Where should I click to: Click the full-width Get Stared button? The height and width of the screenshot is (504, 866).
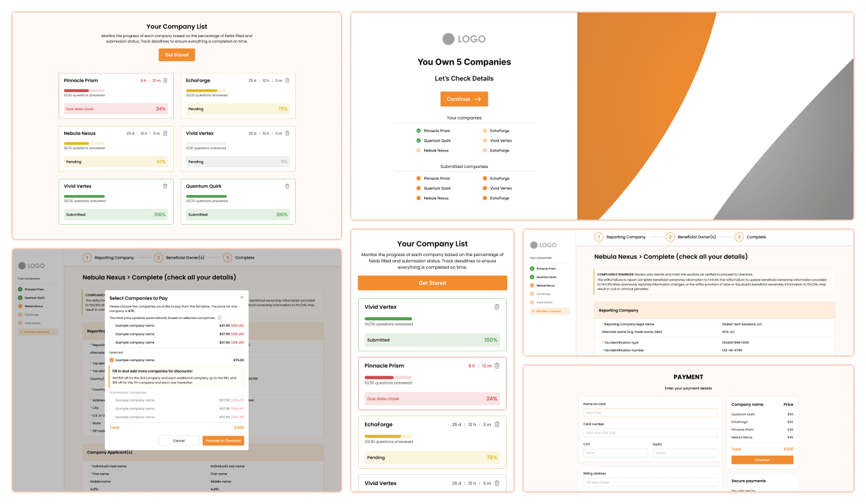pyautogui.click(x=432, y=283)
